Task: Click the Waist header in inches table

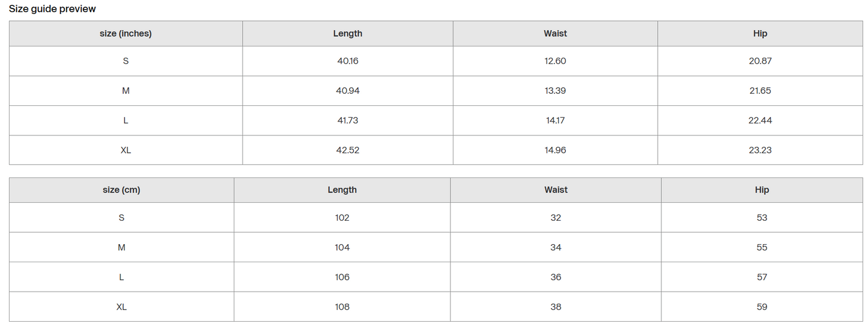Action: point(555,34)
